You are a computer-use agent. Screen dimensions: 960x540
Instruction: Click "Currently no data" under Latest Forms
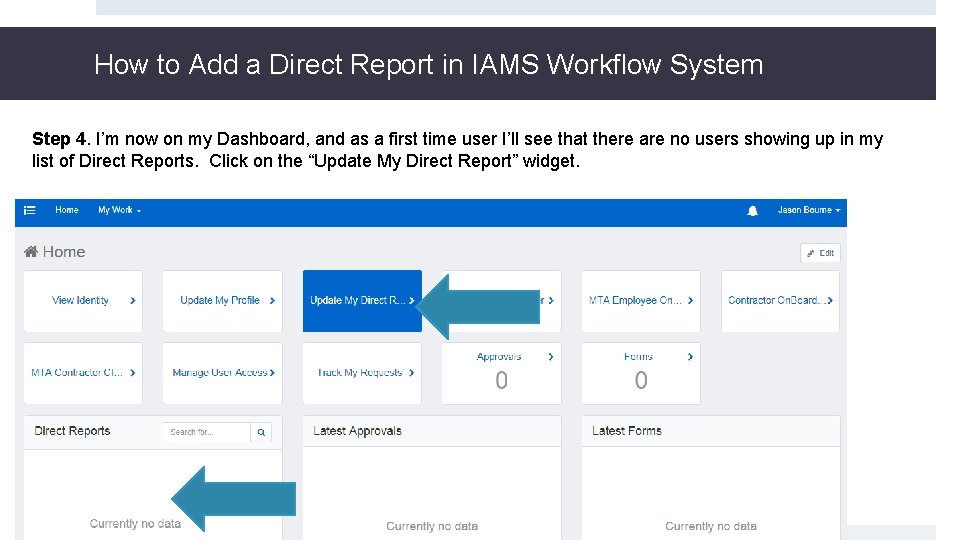pyautogui.click(x=711, y=526)
